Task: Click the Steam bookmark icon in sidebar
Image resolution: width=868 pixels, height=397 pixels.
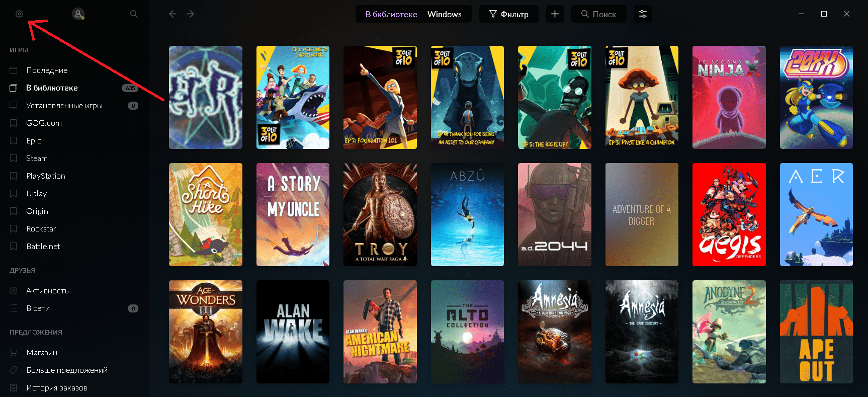Action: tap(14, 158)
